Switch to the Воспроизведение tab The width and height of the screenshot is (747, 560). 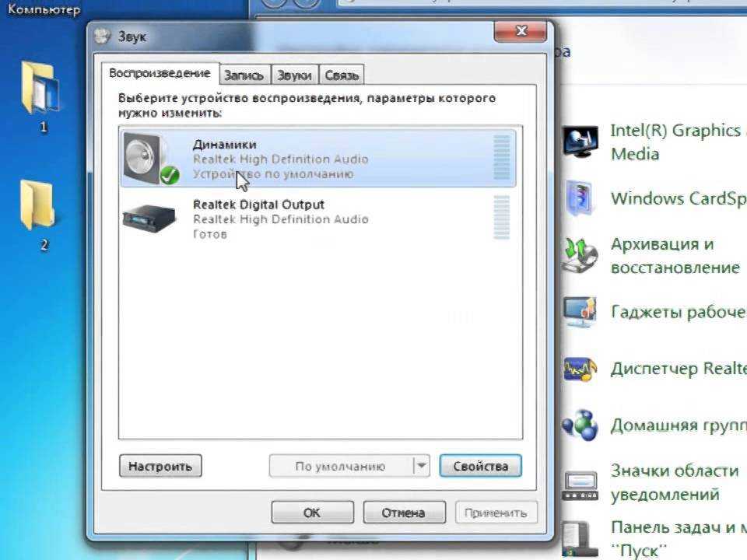tap(160, 73)
